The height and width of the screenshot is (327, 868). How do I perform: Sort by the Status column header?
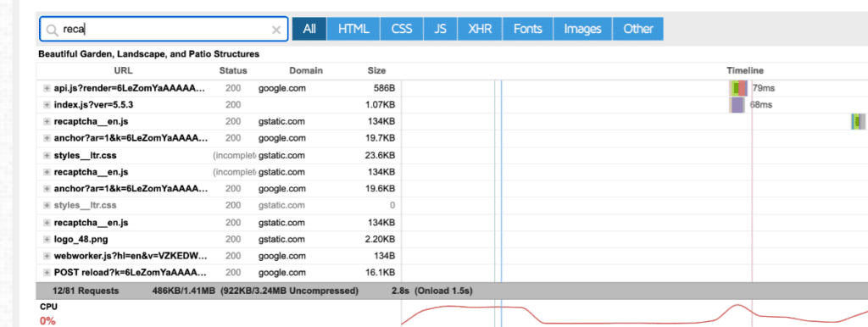click(x=233, y=71)
